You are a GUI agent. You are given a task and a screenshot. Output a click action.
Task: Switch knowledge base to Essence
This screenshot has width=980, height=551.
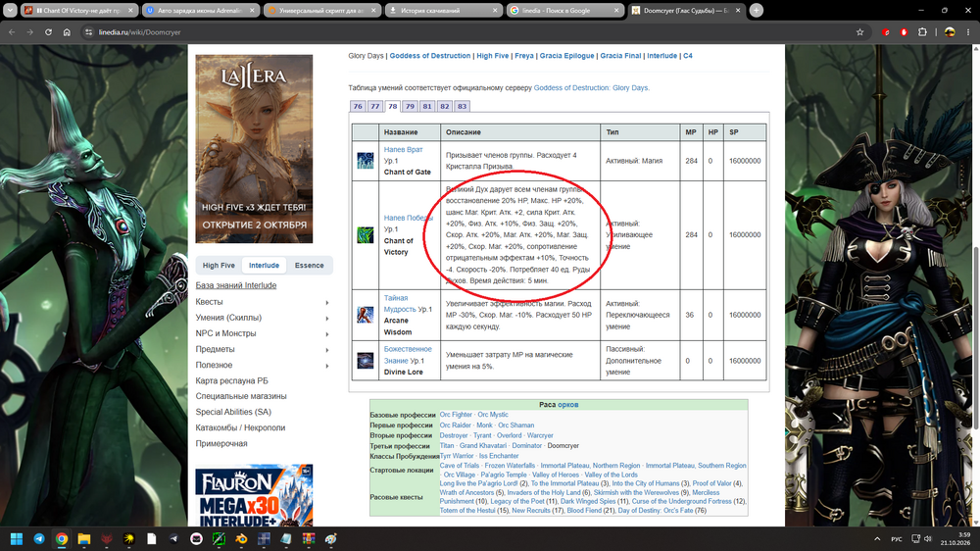coord(310,265)
